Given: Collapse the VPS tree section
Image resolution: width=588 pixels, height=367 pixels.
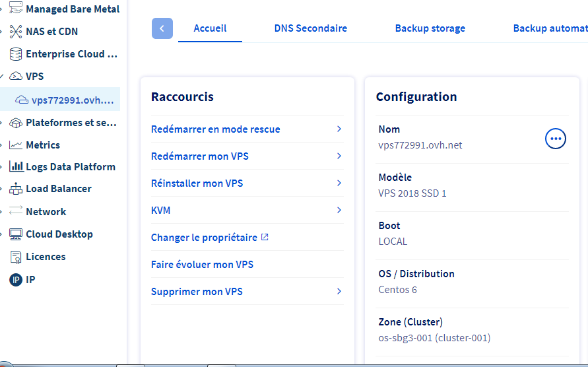Looking at the screenshot, I should pyautogui.click(x=2, y=77).
